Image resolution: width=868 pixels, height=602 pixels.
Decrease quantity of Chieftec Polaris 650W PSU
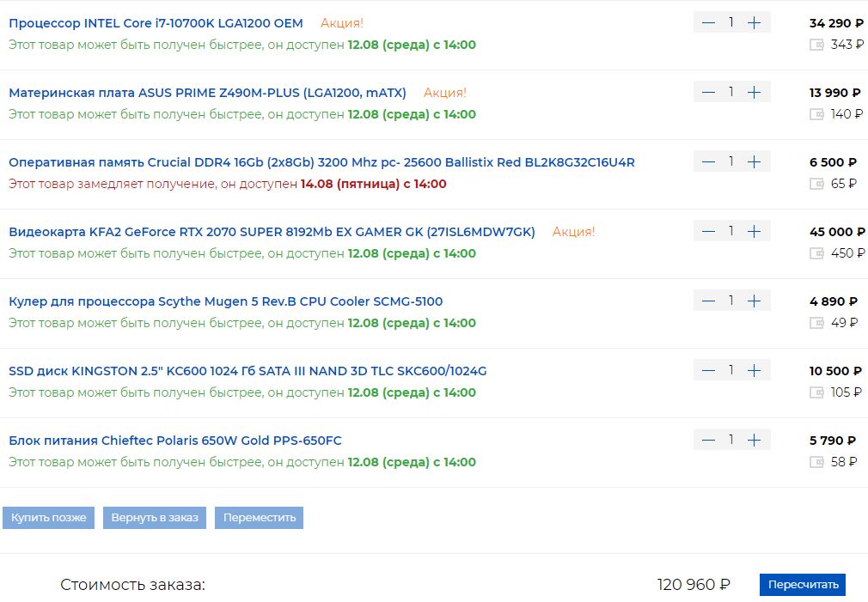[x=708, y=440]
